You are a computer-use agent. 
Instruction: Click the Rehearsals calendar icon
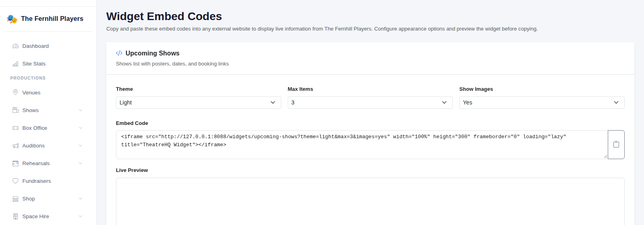pyautogui.click(x=15, y=163)
